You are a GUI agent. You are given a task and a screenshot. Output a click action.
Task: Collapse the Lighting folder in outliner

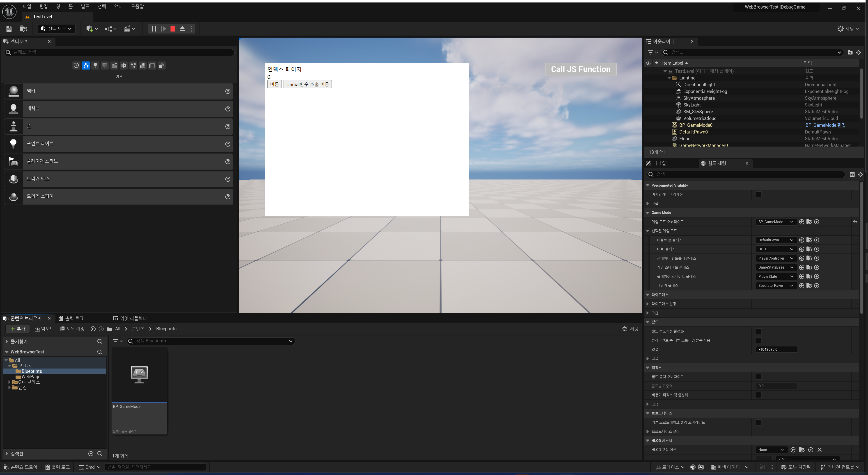(669, 78)
